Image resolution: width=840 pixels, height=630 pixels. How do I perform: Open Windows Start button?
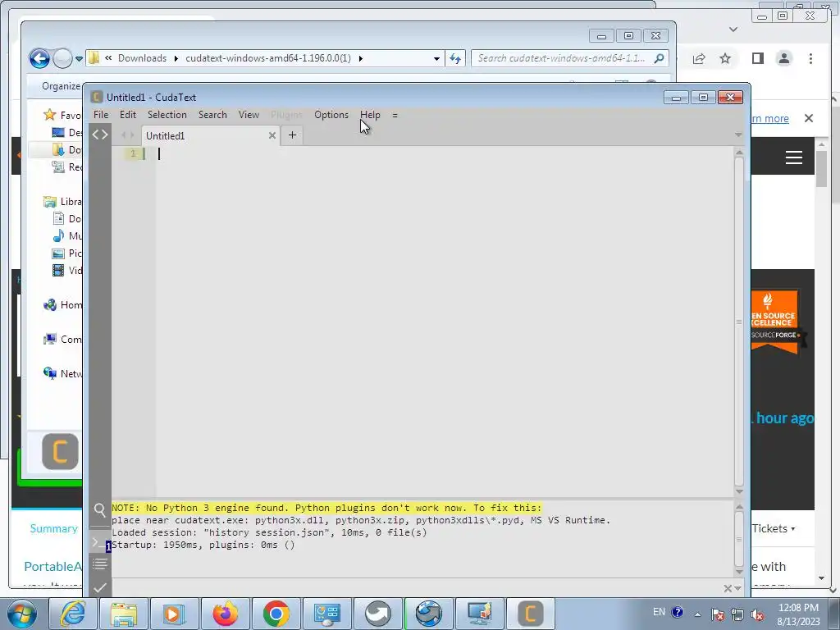21,614
